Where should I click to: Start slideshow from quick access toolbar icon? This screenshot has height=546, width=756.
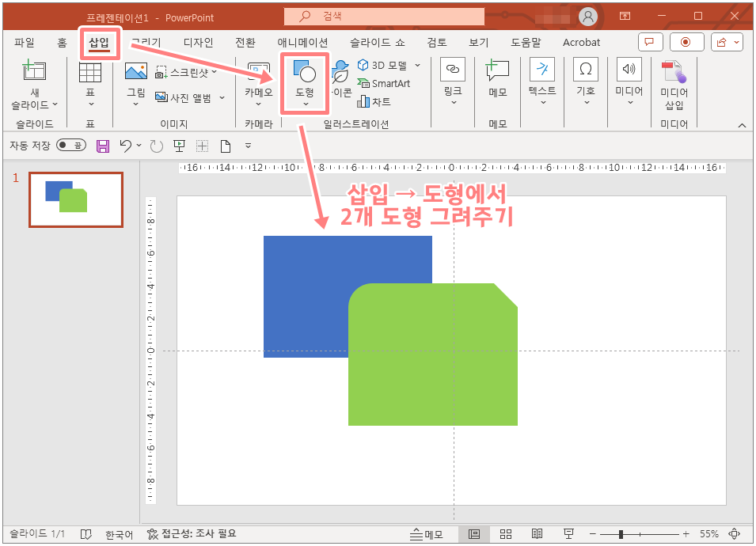(179, 145)
